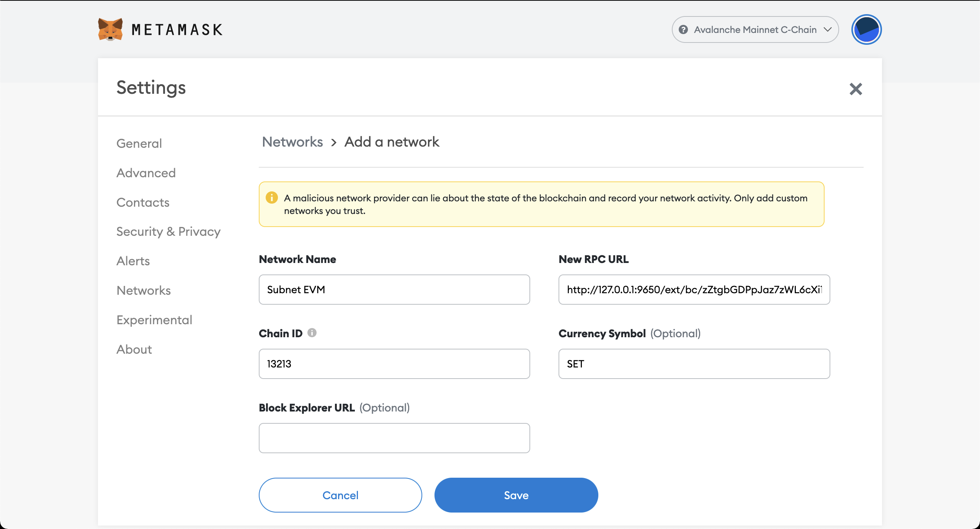Click the 'New RPC URL' label
This screenshot has width=980, height=529.
tap(593, 259)
